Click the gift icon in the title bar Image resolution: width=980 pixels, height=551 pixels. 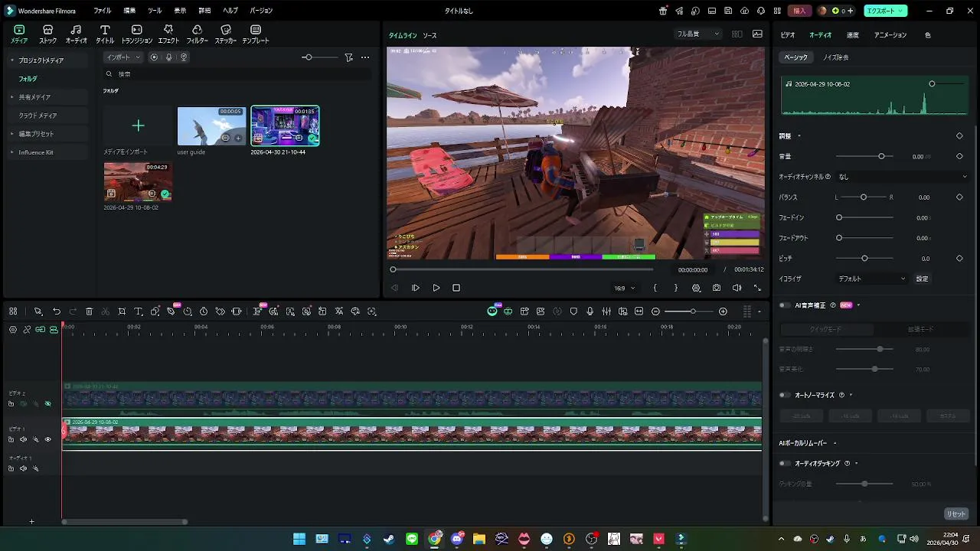click(663, 11)
